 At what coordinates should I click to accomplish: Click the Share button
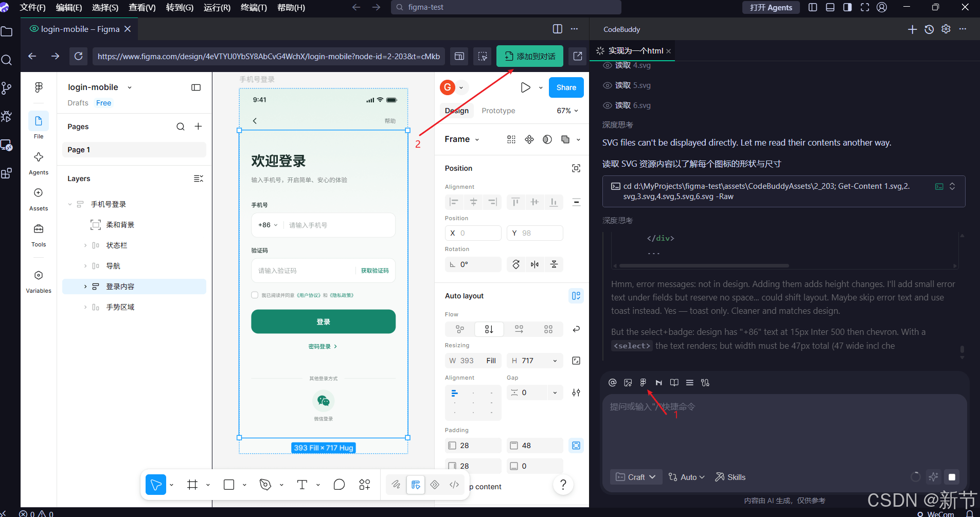coord(566,87)
